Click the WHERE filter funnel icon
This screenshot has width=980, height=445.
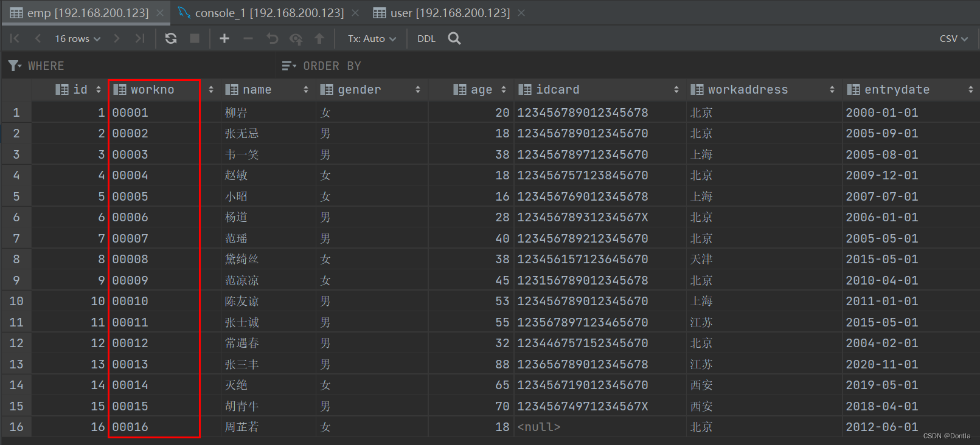point(15,66)
